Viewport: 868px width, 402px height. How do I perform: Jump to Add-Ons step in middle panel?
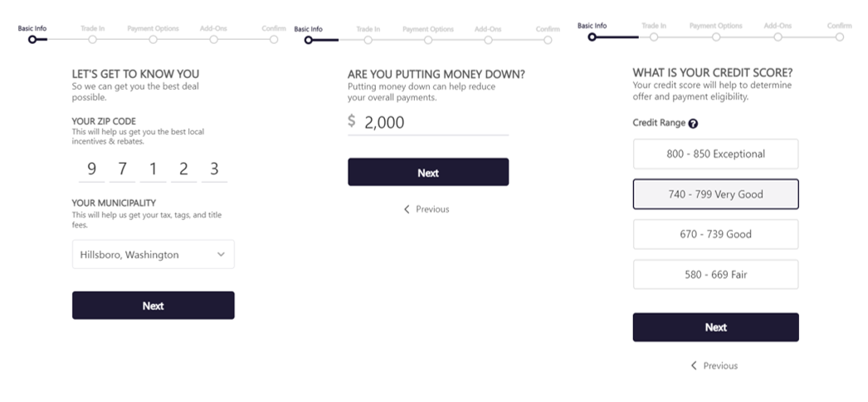pos(488,39)
